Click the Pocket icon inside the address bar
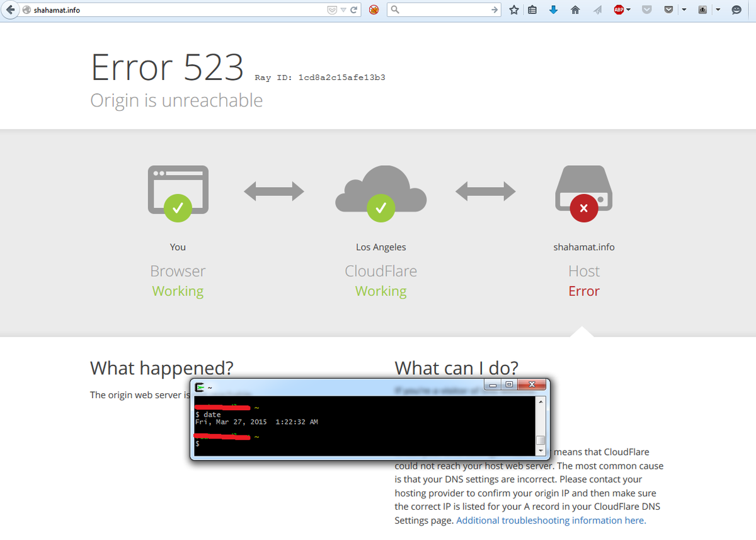756x540 pixels. (332, 10)
